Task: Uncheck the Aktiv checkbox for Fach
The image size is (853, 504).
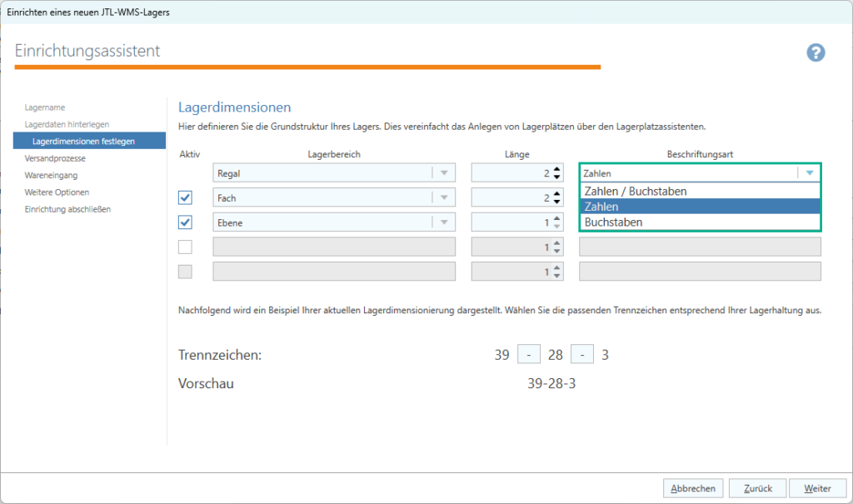Action: tap(185, 197)
